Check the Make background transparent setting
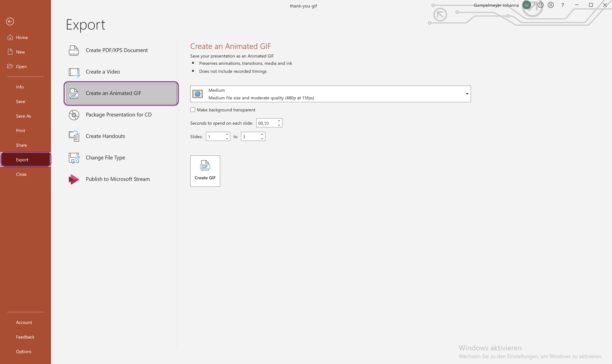 point(193,110)
